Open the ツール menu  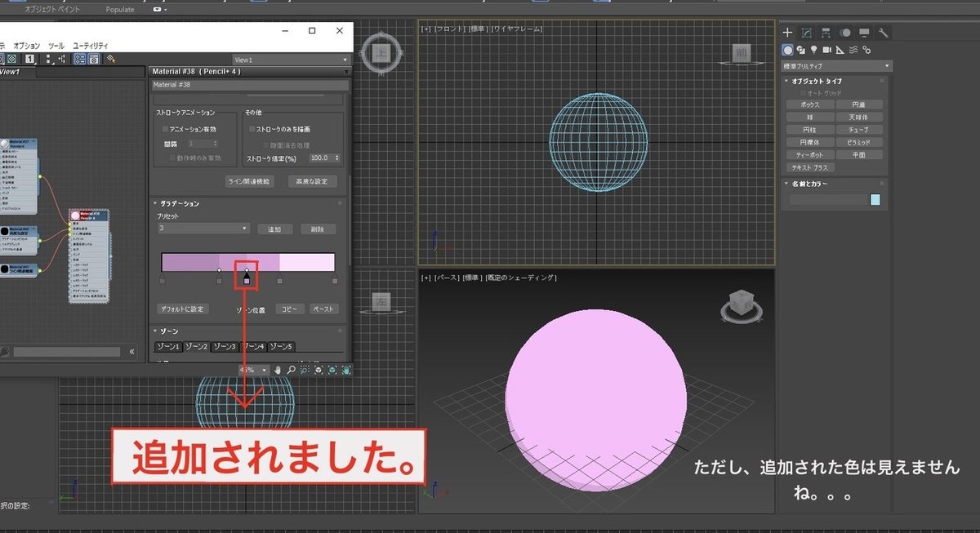click(56, 46)
